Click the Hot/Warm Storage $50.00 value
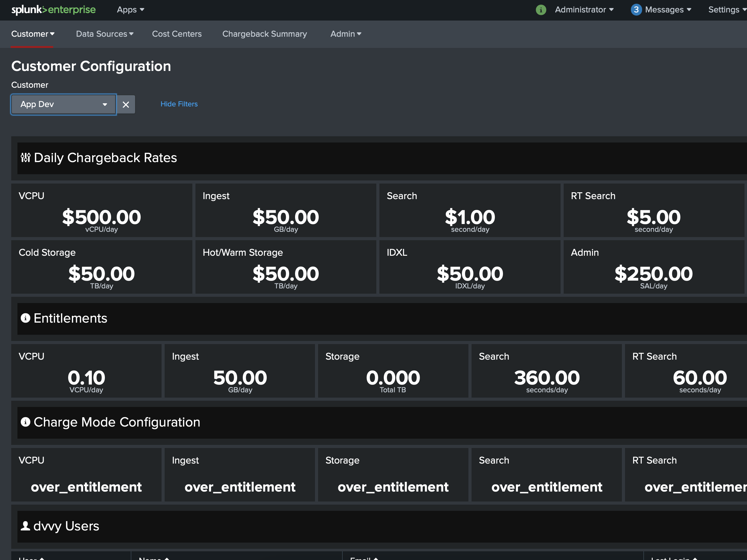 click(286, 274)
